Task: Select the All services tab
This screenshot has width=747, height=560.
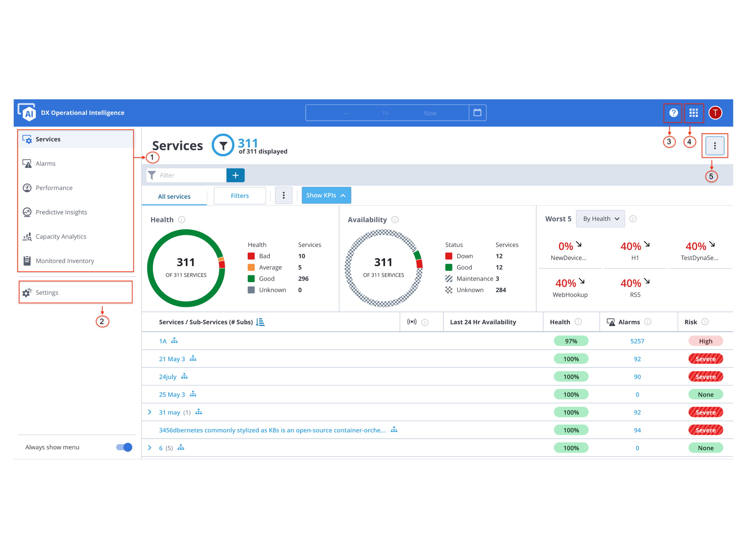Action: 174,197
